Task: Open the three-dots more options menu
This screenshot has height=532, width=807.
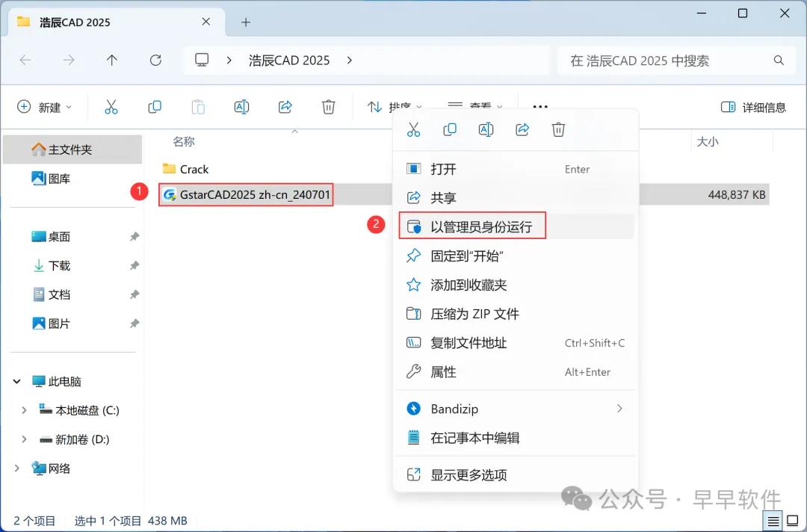Action: [540, 107]
